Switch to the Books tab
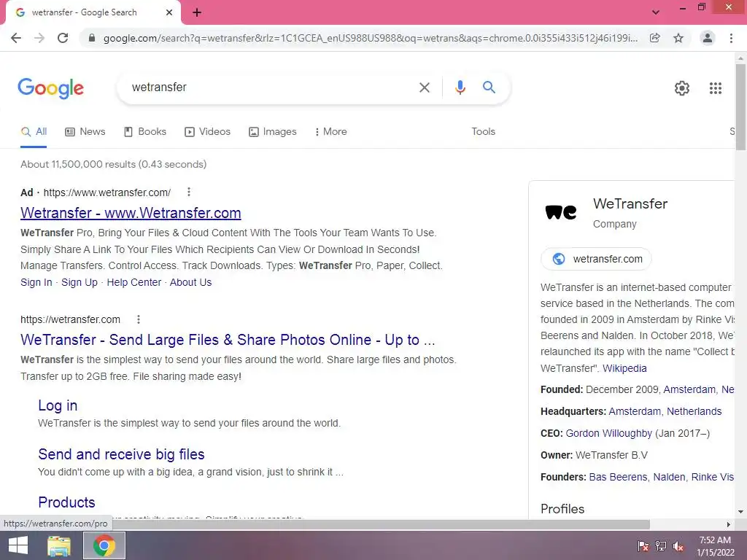This screenshot has width=747, height=560. pos(145,132)
